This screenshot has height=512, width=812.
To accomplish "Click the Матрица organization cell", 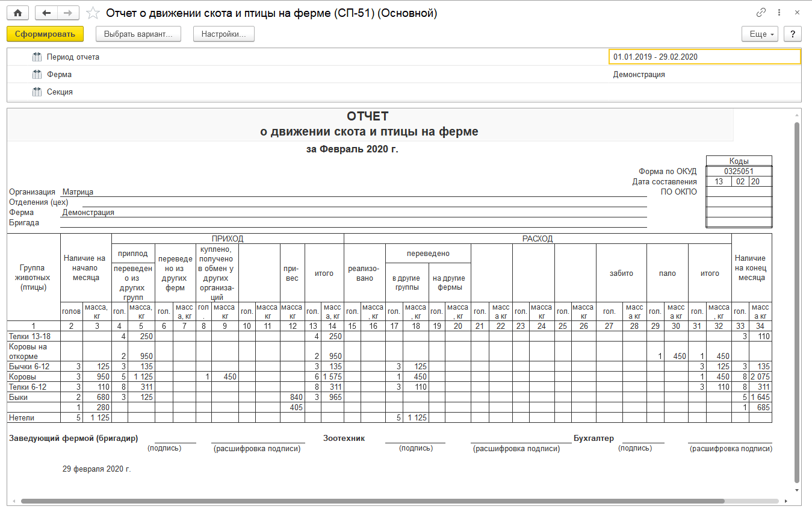I will point(78,192).
